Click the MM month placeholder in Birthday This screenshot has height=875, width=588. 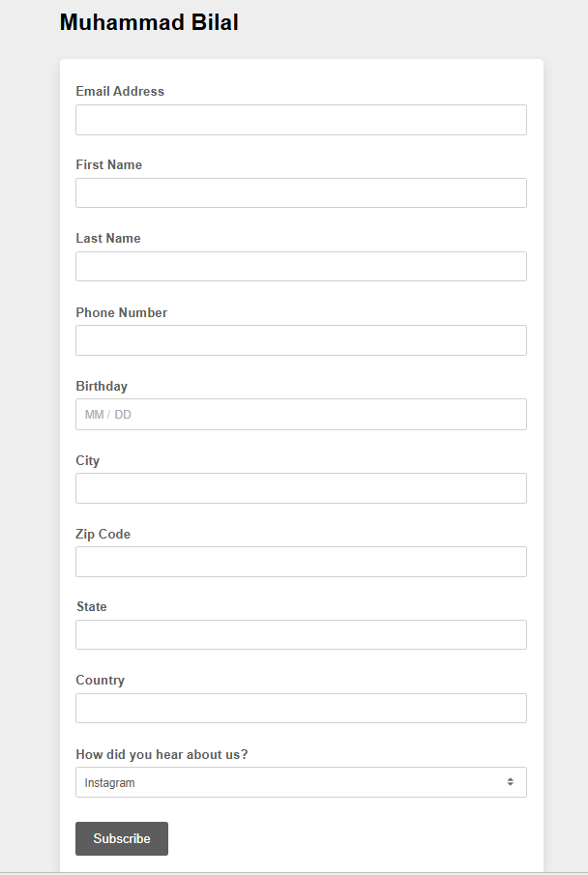[94, 415]
